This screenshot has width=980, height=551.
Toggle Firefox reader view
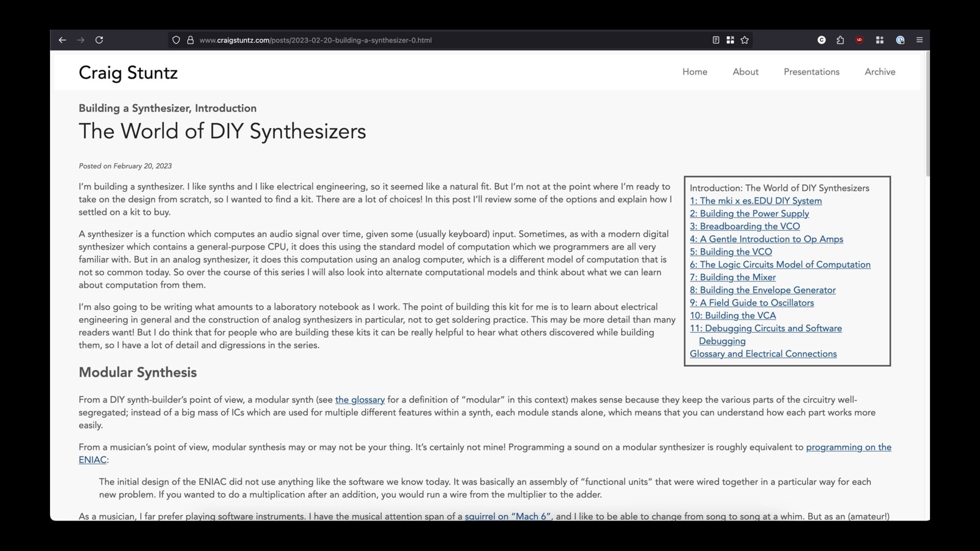point(716,40)
